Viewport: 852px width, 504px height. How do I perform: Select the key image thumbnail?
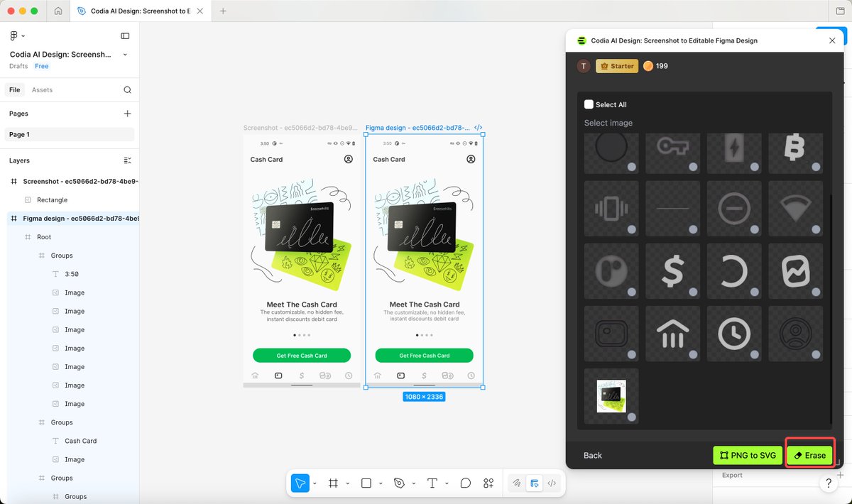pos(673,153)
